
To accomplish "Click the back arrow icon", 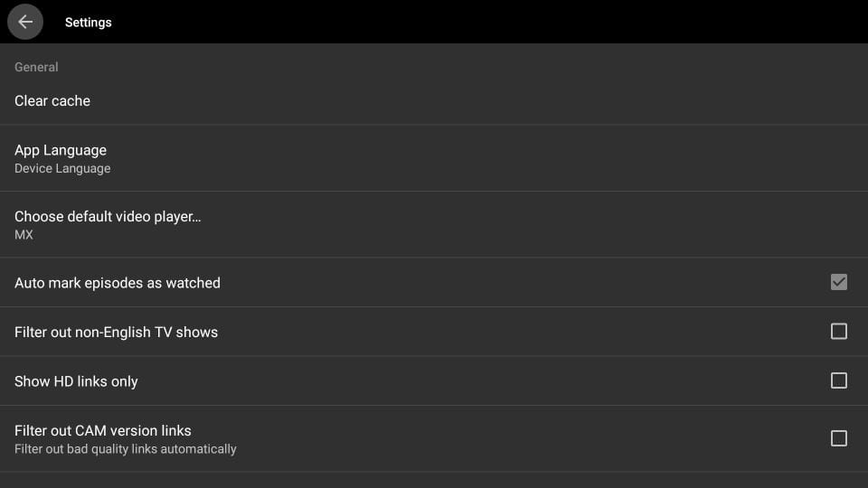I will [25, 22].
